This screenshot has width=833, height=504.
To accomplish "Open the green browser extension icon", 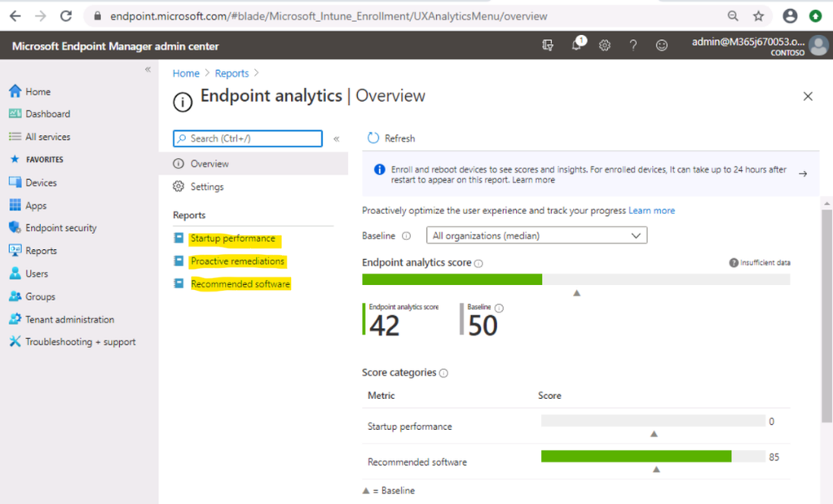I will click(815, 16).
